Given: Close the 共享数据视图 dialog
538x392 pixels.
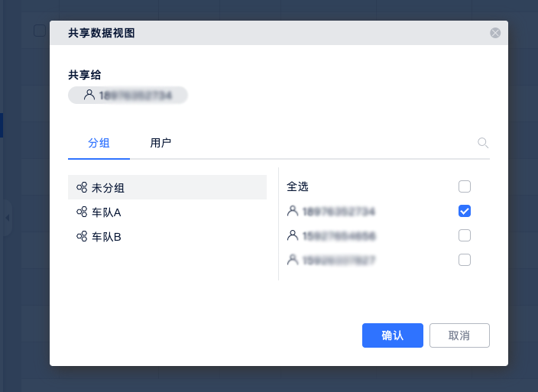Looking at the screenshot, I should coord(495,33).
